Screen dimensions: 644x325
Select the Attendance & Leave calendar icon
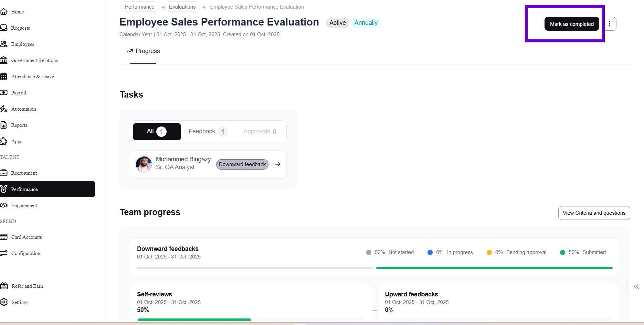(4, 77)
